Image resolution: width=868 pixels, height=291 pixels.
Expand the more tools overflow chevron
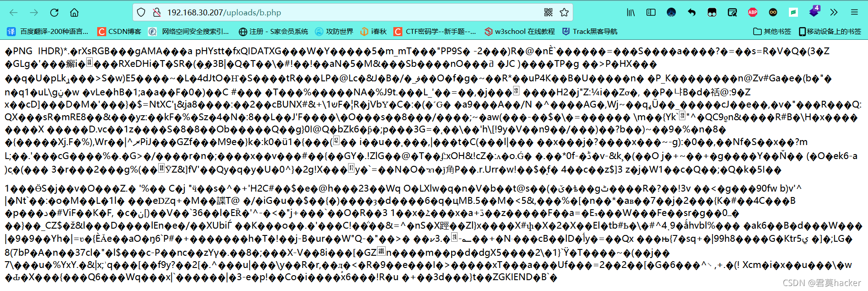pyautogui.click(x=834, y=12)
